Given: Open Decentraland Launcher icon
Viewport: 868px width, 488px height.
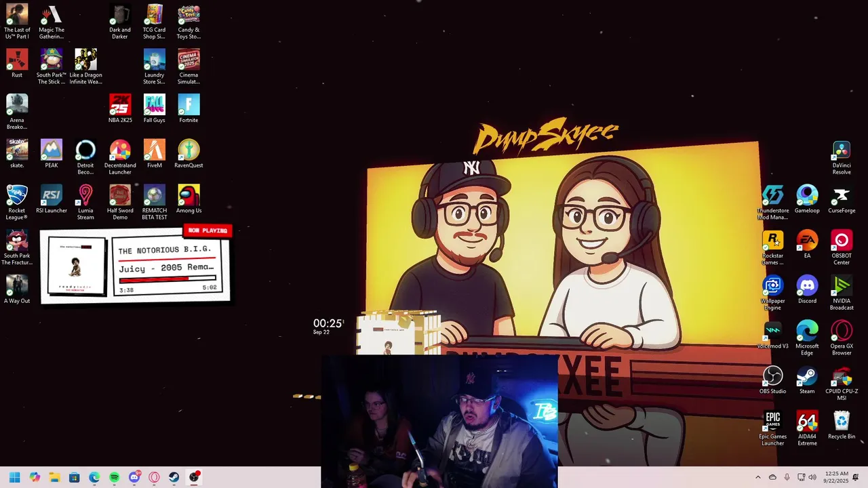Looking at the screenshot, I should [120, 157].
